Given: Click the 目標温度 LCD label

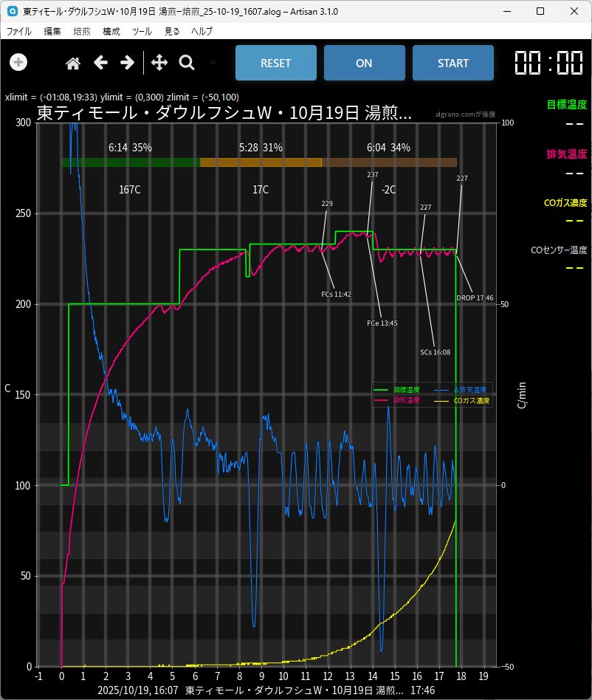Looking at the screenshot, I should click(567, 105).
